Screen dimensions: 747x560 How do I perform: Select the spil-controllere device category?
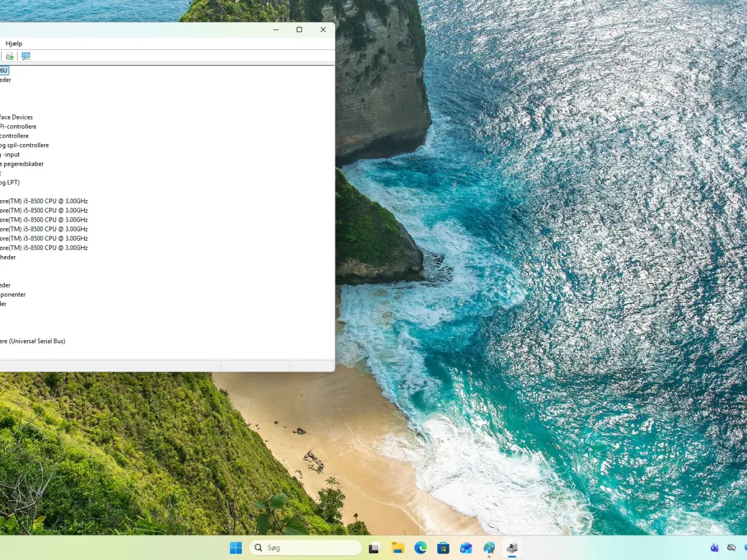point(25,145)
